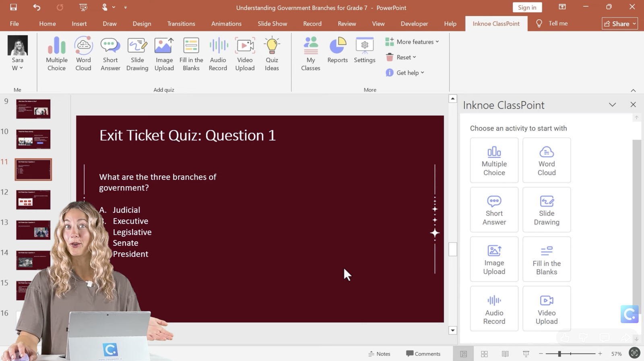Add a Short Answer quiz from ribbon
The image size is (644, 361).
coord(110,54)
